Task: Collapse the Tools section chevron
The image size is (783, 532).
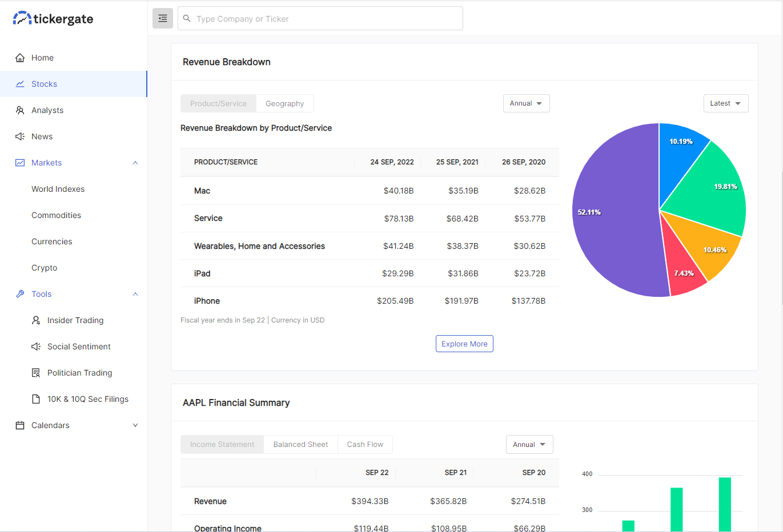Action: coord(135,294)
